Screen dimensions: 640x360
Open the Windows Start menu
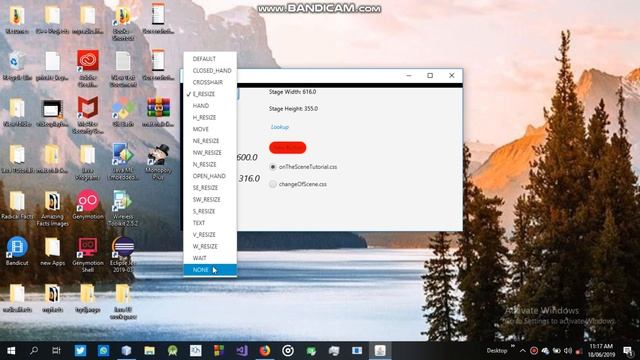point(11,351)
